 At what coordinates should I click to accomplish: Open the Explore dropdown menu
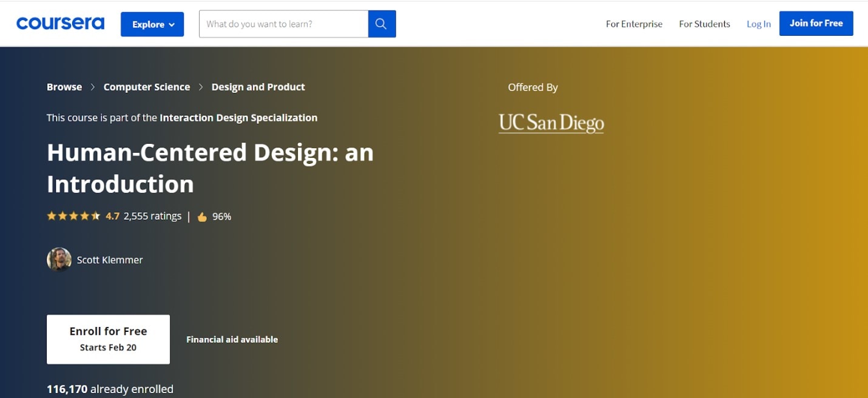[x=152, y=24]
